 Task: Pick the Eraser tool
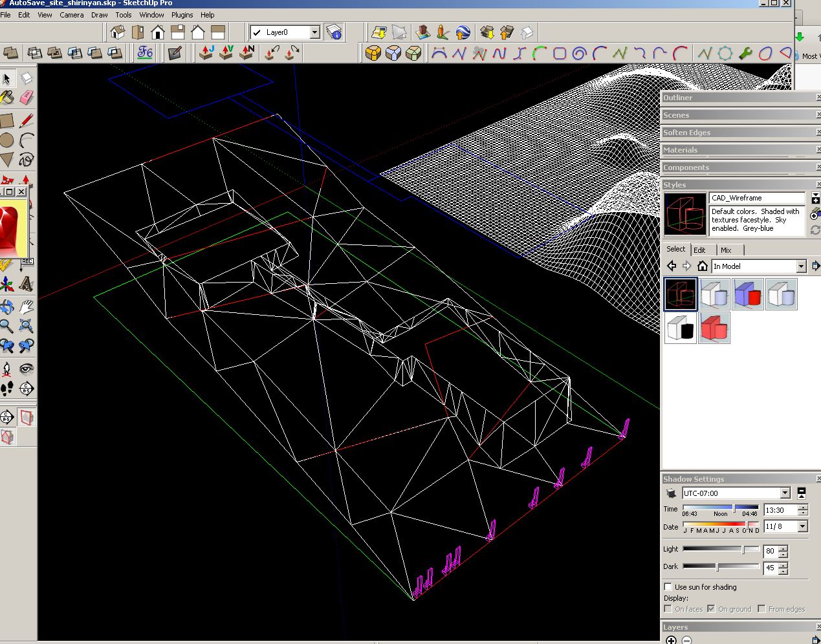click(x=27, y=98)
